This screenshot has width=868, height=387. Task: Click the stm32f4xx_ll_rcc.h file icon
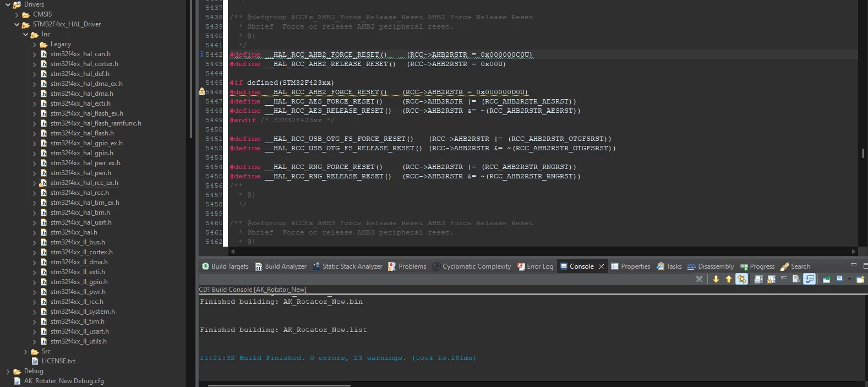(43, 302)
